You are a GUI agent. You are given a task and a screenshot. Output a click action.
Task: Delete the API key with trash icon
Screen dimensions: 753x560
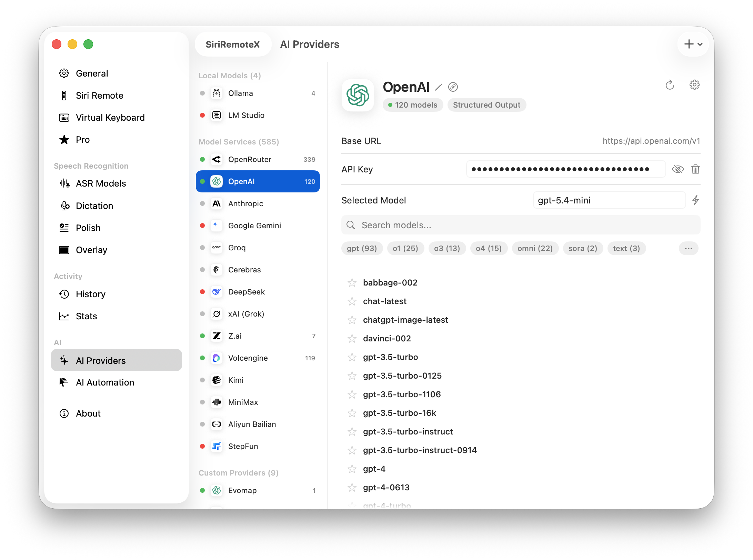point(695,169)
